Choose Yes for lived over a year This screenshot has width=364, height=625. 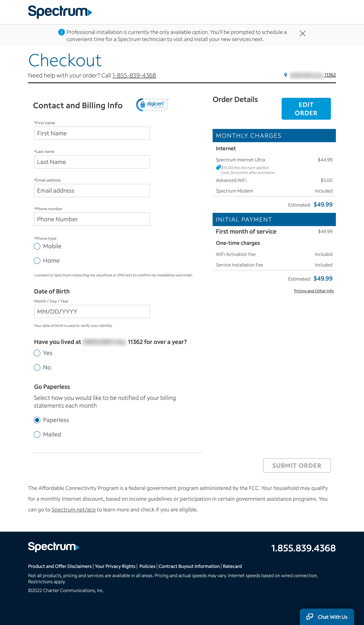tap(37, 353)
